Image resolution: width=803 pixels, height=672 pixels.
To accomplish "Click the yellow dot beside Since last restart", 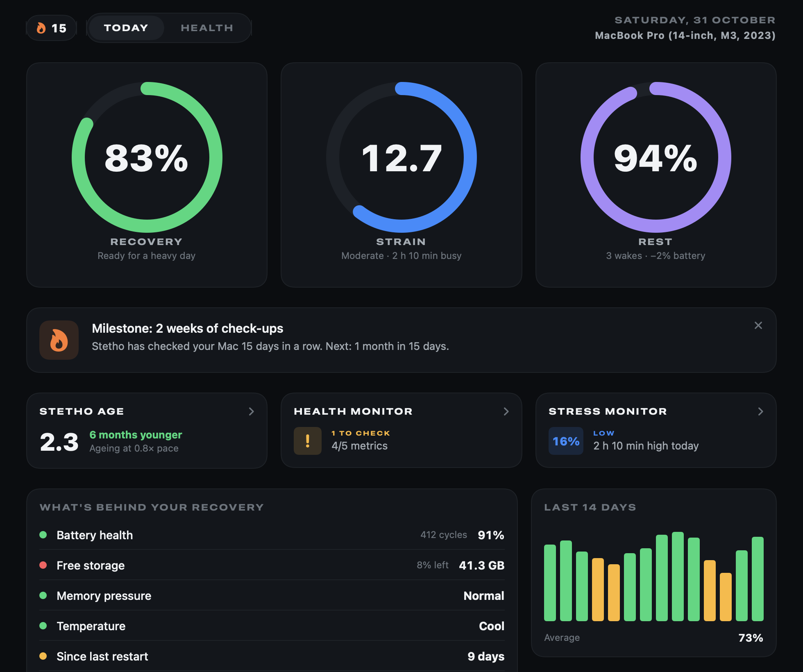I will (43, 656).
